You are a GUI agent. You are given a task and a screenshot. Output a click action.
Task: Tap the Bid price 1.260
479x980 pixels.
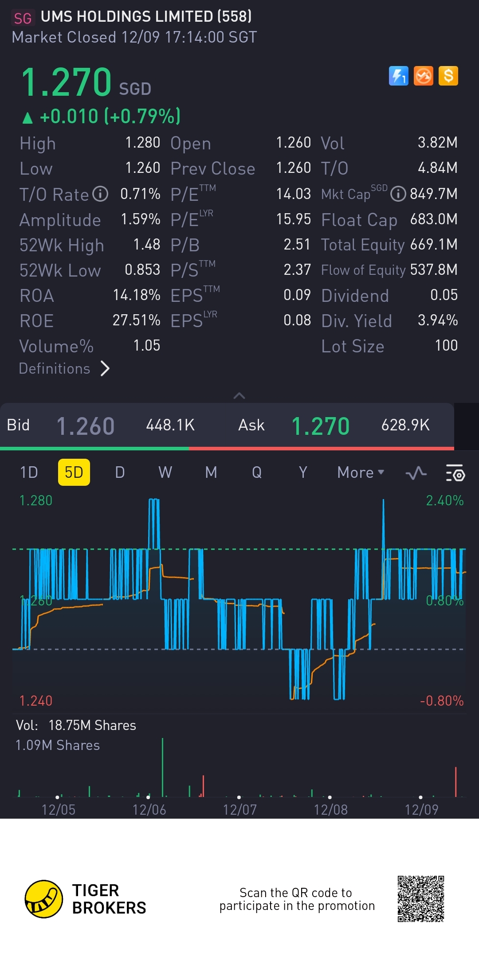pos(86,426)
